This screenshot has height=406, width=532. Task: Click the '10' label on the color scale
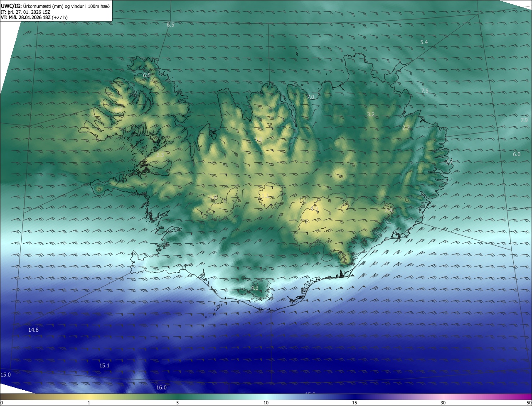(266, 403)
